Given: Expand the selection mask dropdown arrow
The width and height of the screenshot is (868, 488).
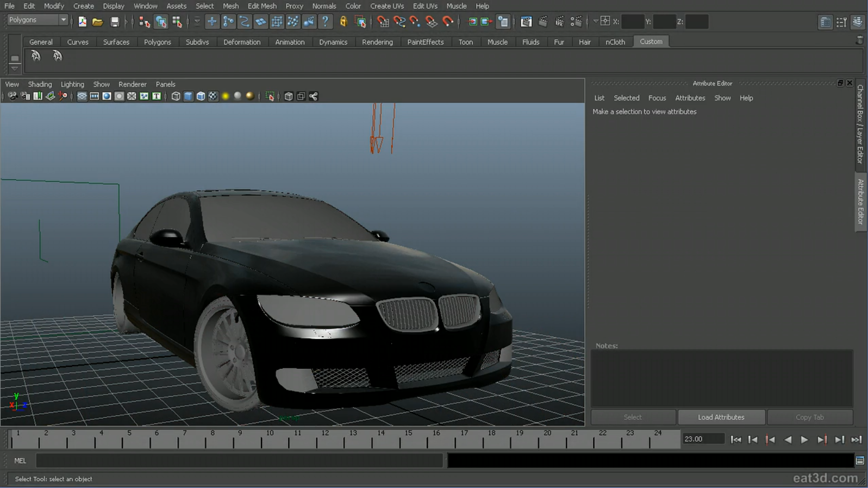Looking at the screenshot, I should (197, 22).
